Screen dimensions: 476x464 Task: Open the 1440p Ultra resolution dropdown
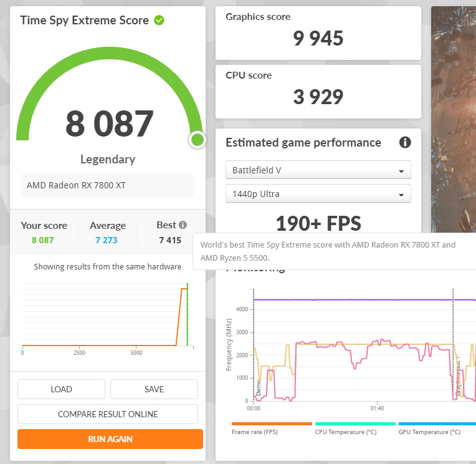coord(318,193)
